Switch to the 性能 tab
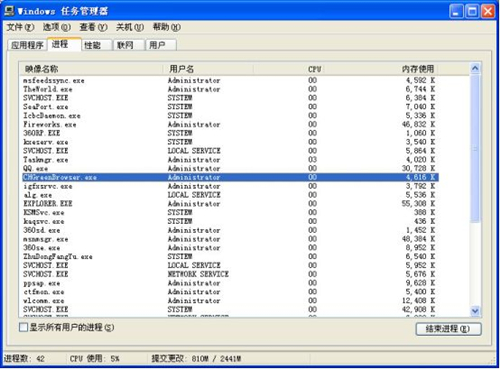500x369 pixels. point(96,45)
